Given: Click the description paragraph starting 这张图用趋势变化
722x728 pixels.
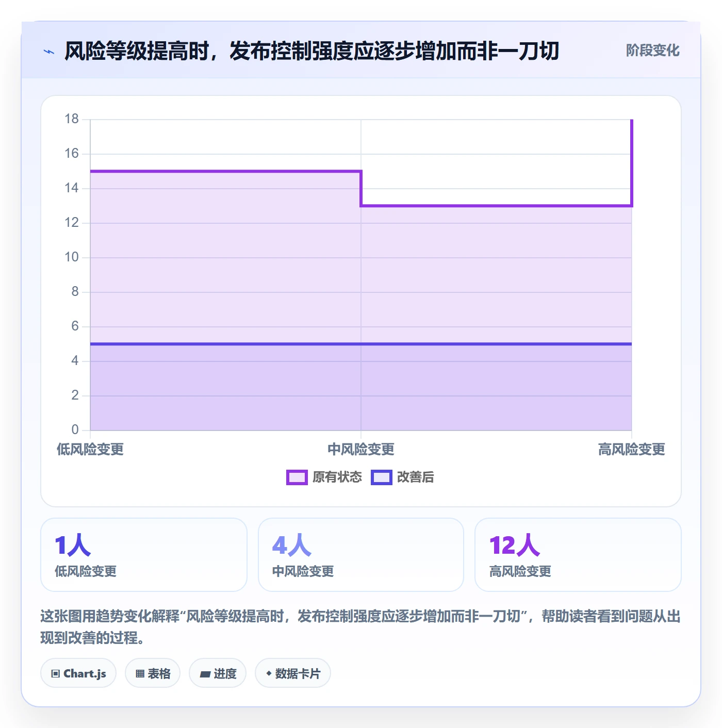Looking at the screenshot, I should [x=360, y=627].
